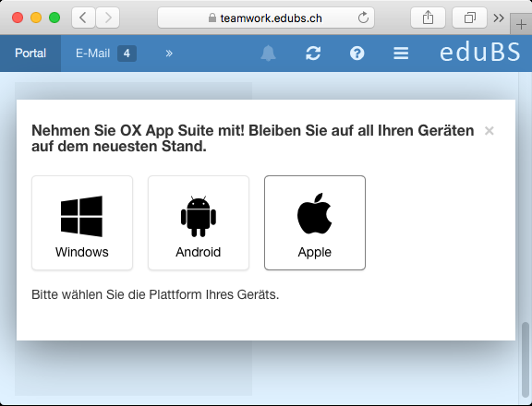This screenshot has height=406, width=532.
Task: Select the Apple platform tile
Action: [315, 222]
